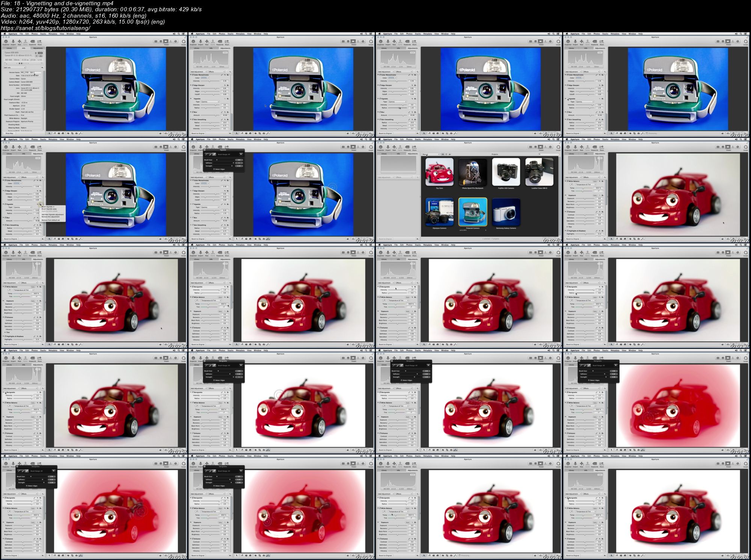In the 00:04:17 frame, toggle the Enhance checkbox
The image size is (751, 560).
[x=193, y=433]
